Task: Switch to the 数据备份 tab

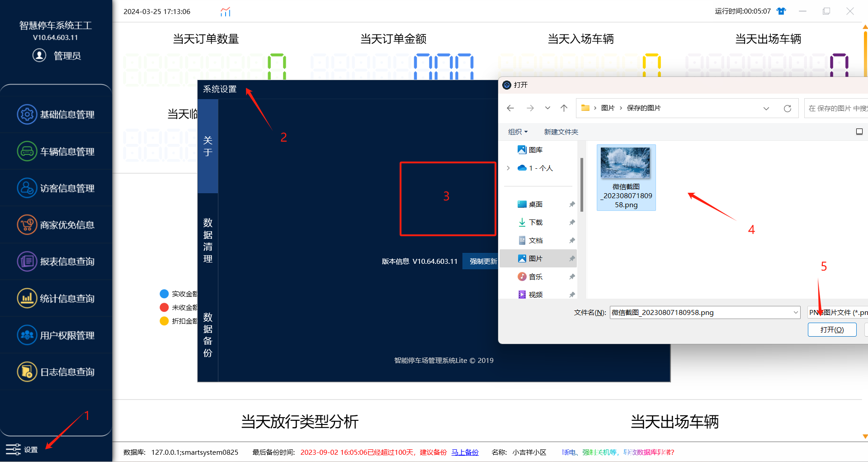Action: pyautogui.click(x=208, y=334)
